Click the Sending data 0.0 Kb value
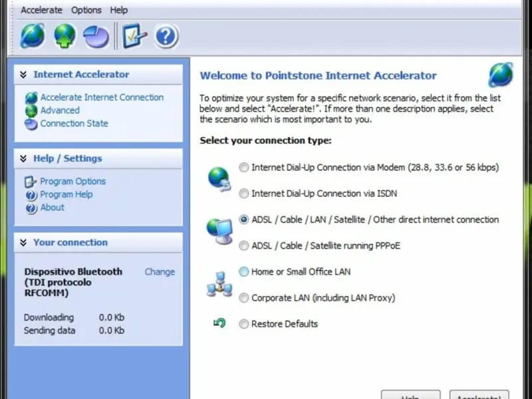532x399 pixels. pos(112,331)
